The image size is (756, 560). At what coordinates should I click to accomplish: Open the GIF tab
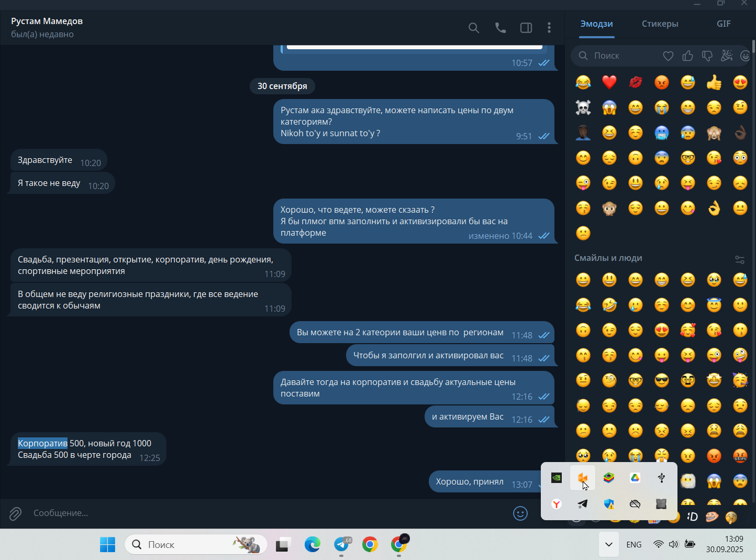[724, 24]
